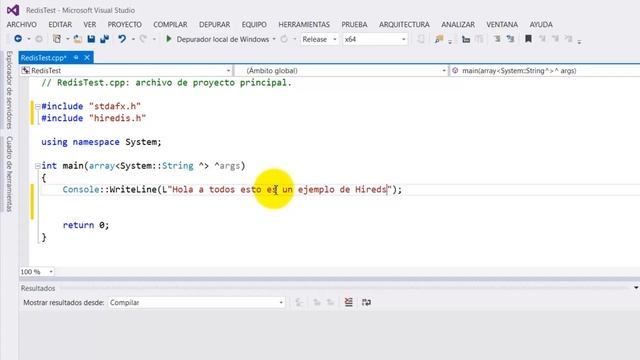Open the DEPURAR menu
This screenshot has width=640, height=360.
coord(214,24)
